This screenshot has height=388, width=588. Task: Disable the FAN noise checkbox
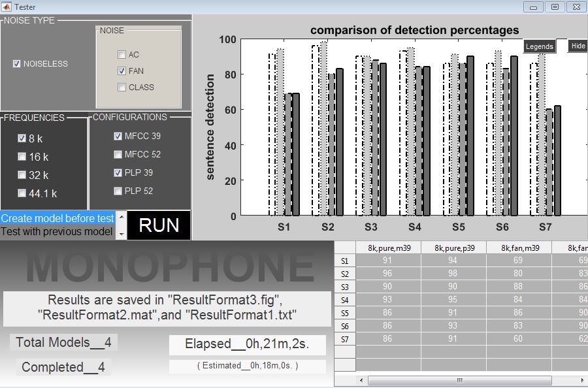pos(122,71)
